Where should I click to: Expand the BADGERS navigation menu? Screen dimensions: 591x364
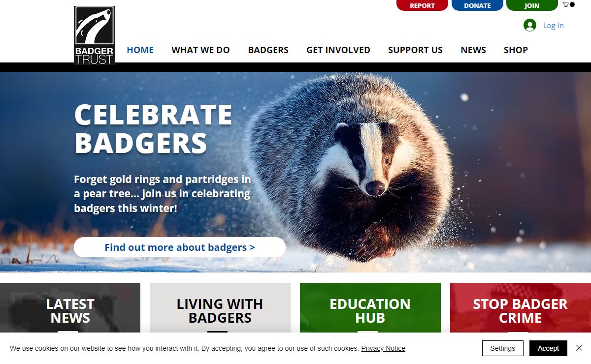tap(268, 50)
